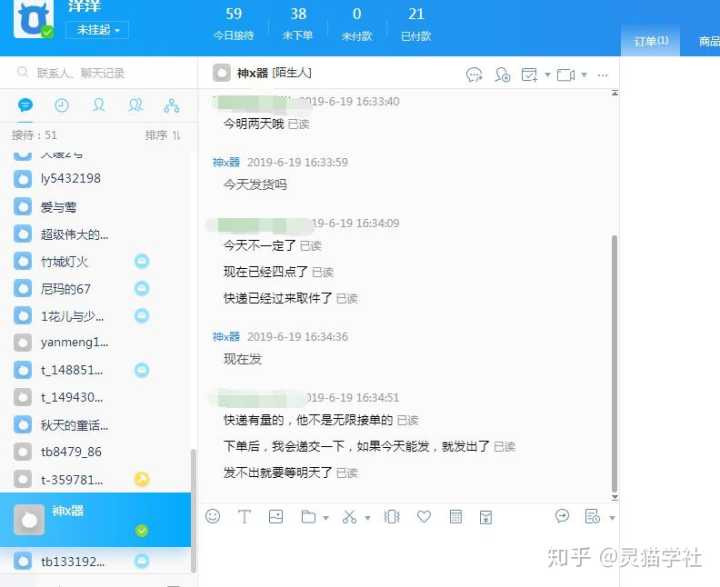Click the quick reply bubble icon

562,516
